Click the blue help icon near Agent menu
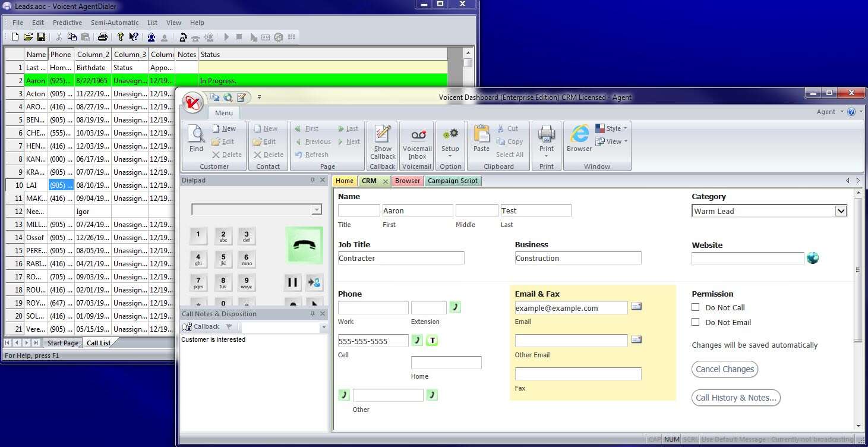Viewport: 868px width, 447px height. [851, 112]
